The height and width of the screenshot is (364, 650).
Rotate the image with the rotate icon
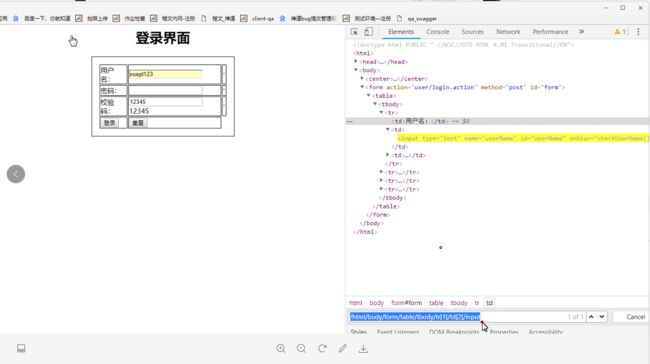[x=322, y=349]
